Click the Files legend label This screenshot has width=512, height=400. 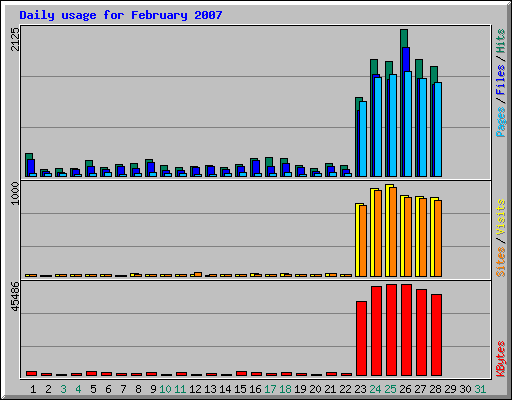500,79
